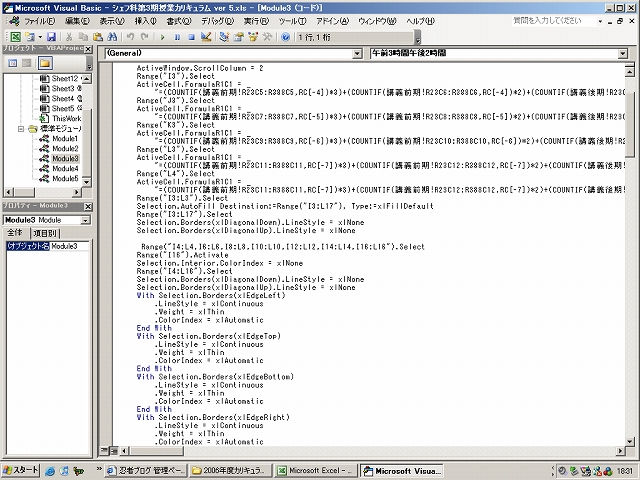Click the オブジェクト名 value field Module3

[x=69, y=246]
